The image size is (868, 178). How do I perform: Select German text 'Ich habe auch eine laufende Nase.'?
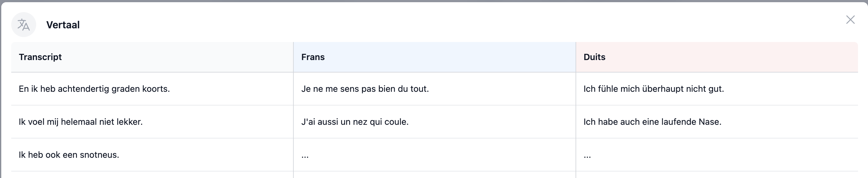(652, 122)
